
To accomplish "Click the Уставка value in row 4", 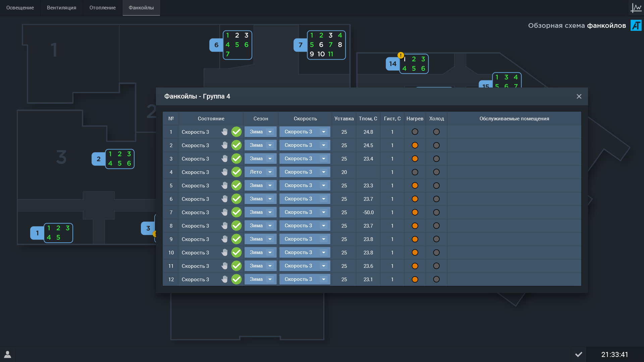I will 344,172.
